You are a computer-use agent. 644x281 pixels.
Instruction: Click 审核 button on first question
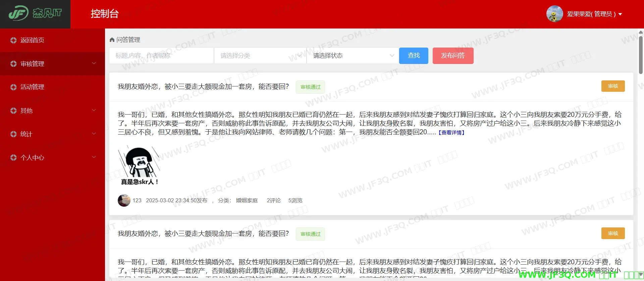pos(613,86)
